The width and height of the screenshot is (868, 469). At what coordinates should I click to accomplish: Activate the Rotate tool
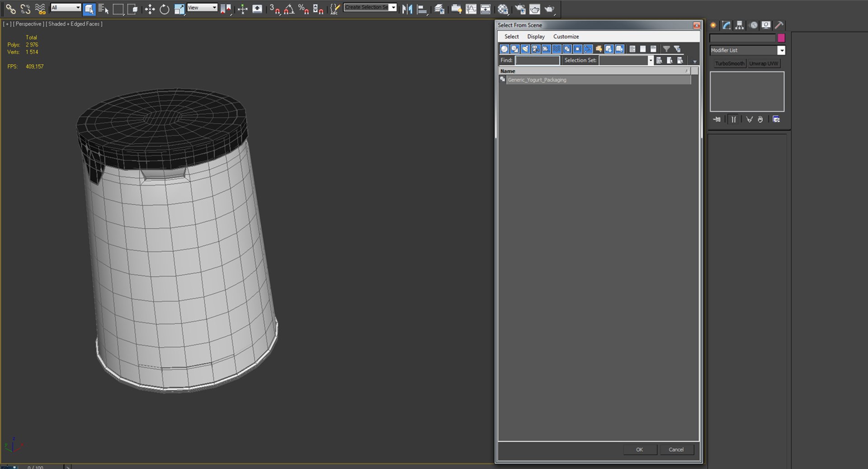click(x=164, y=9)
